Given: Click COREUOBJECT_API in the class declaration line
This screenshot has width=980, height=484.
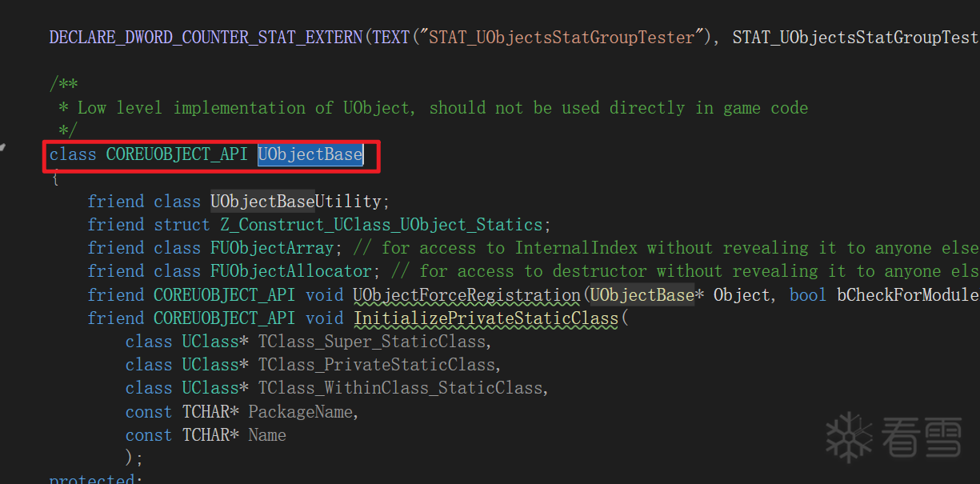Looking at the screenshot, I should click(x=177, y=154).
